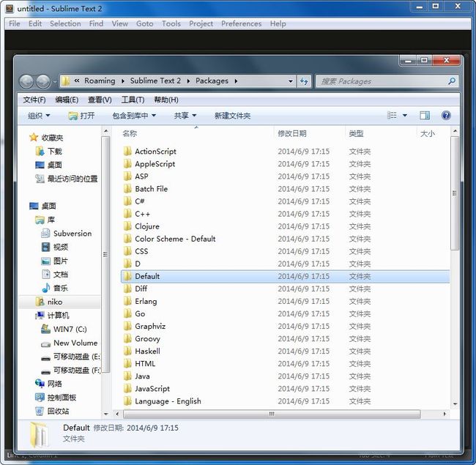The height and width of the screenshot is (465, 476).
Task: Click the Explorer back navigation arrow
Action: 26,81
